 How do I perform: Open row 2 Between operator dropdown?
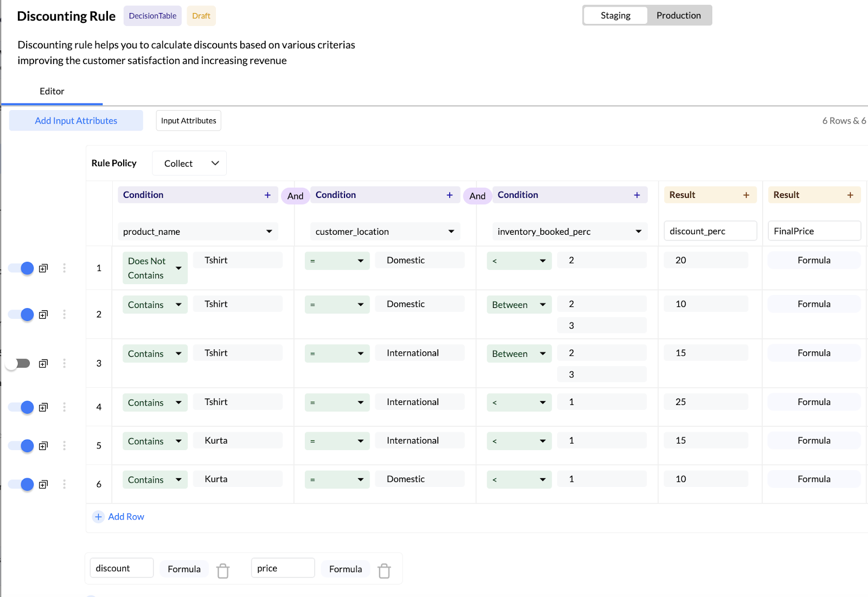click(519, 305)
